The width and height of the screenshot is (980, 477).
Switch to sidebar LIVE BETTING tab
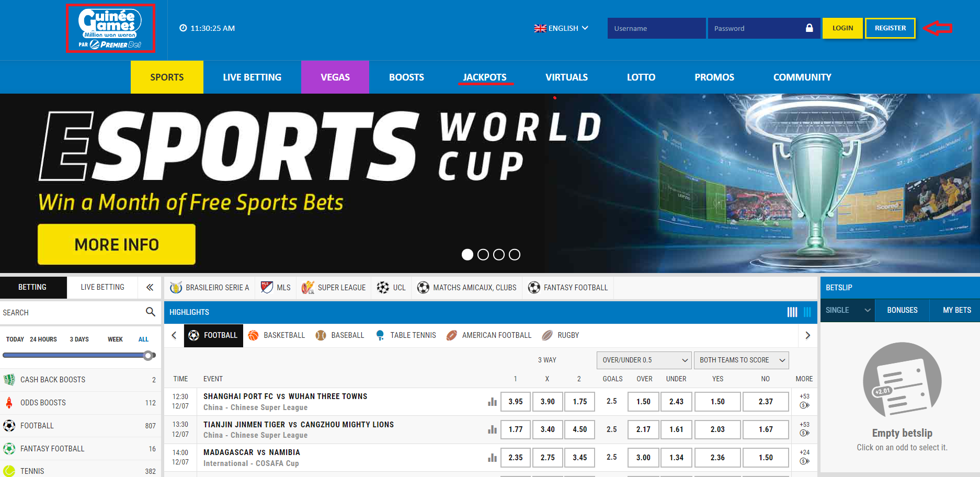pos(102,287)
